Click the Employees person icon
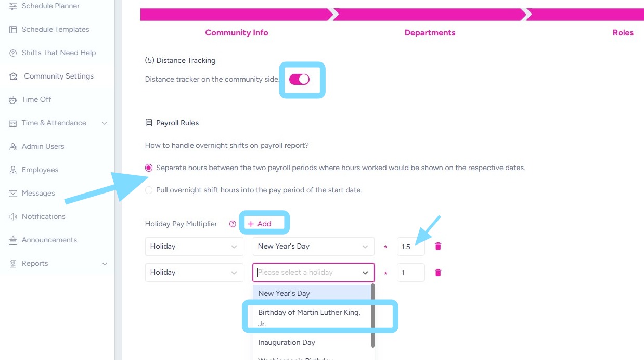644x360 pixels. pos(13,170)
